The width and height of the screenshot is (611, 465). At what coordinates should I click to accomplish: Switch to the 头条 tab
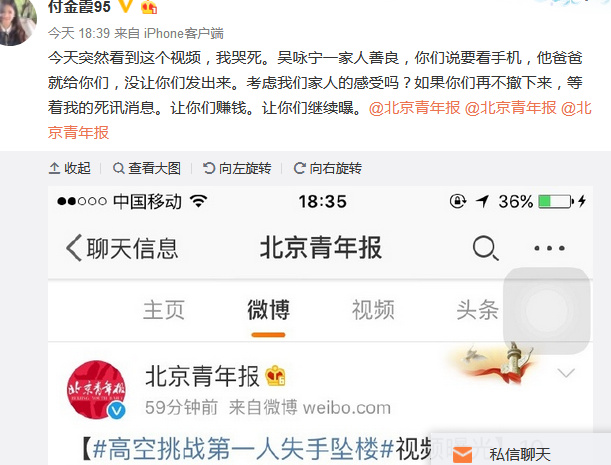477,310
